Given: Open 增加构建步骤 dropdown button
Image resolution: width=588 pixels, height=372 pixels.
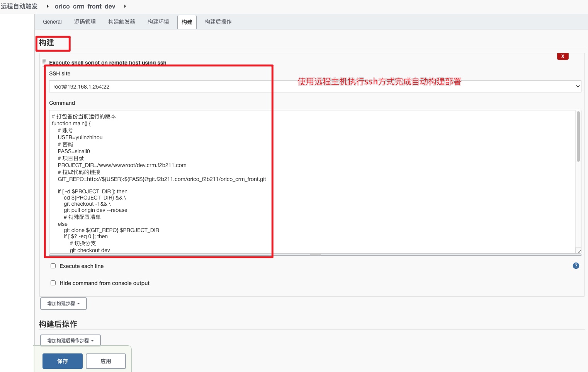Looking at the screenshot, I should pos(63,304).
